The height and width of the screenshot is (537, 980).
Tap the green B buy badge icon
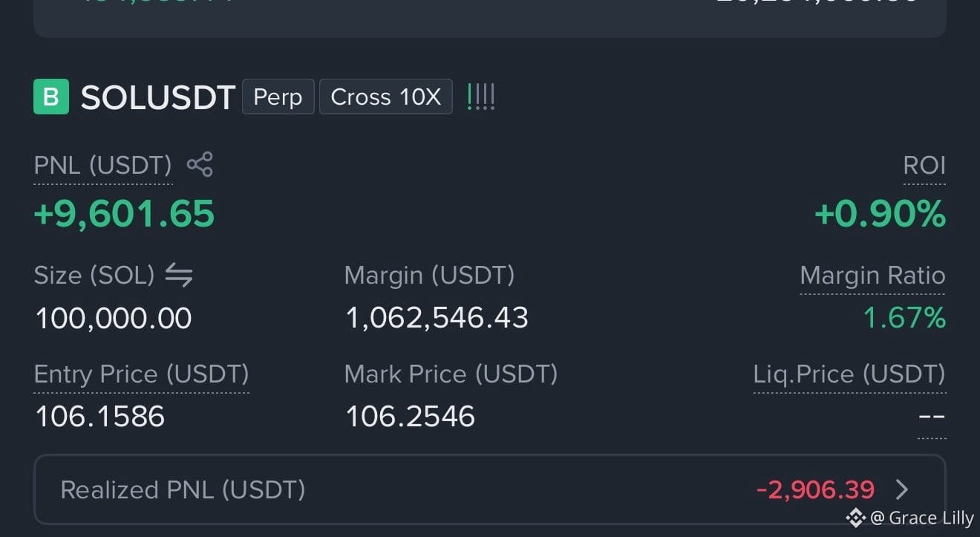click(x=51, y=97)
